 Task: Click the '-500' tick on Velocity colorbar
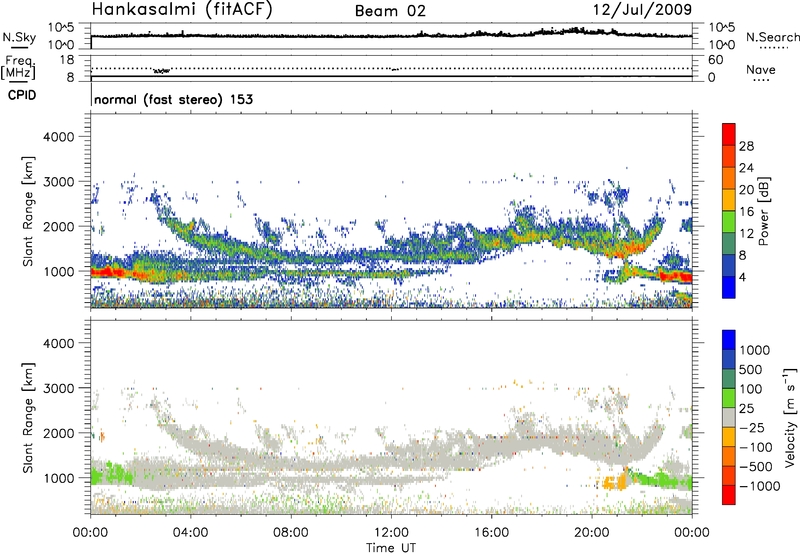[755, 466]
